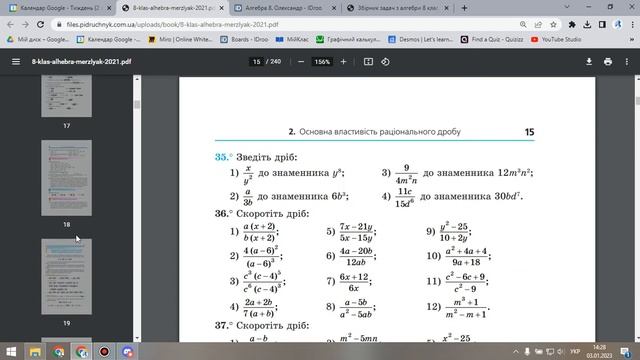Switch to the Календар Google tab
The image size is (640, 360).
(x=60, y=8)
